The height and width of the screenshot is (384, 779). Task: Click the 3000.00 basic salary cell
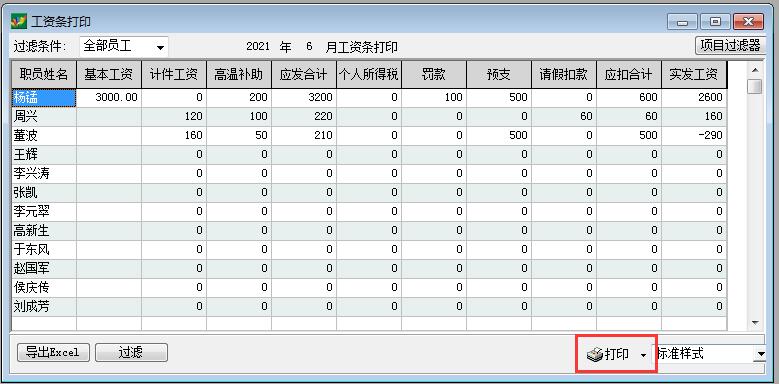[x=109, y=98]
